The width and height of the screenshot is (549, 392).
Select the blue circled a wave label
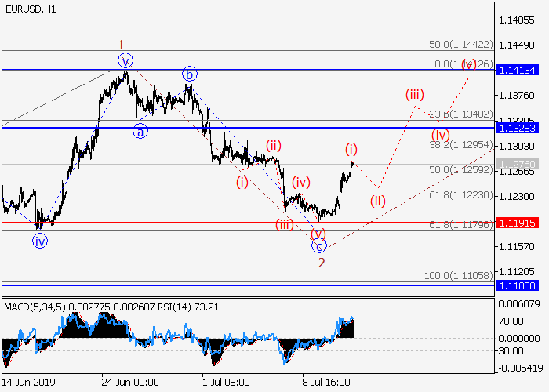[140, 132]
